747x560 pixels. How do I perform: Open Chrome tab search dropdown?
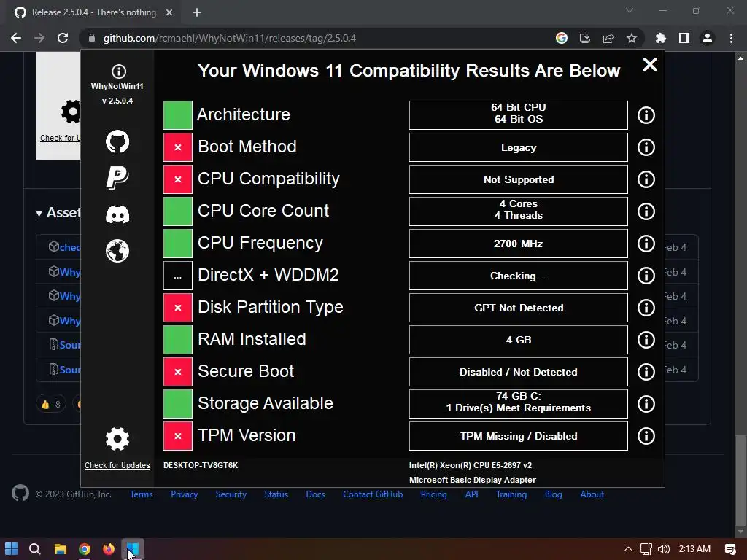coord(630,10)
